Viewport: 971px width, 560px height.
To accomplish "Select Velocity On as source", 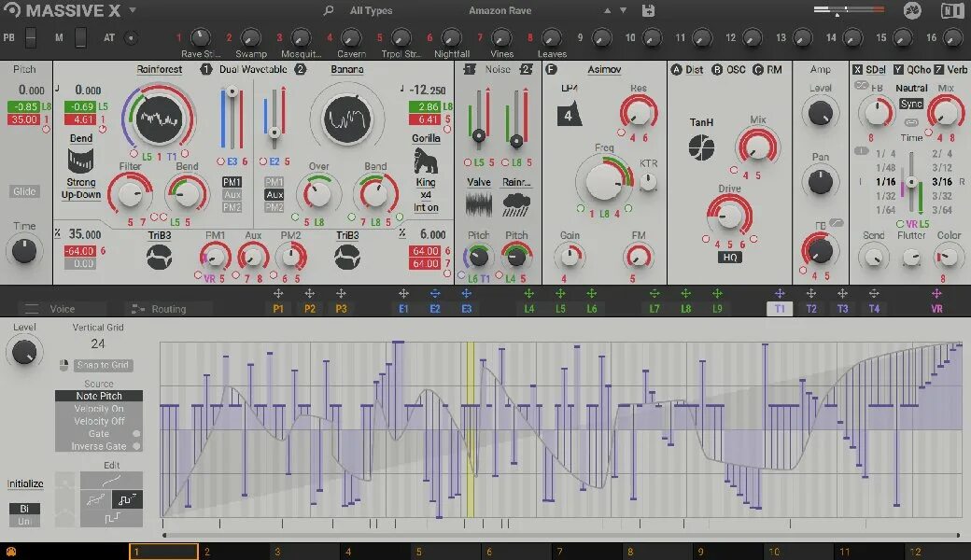I will (x=98, y=409).
